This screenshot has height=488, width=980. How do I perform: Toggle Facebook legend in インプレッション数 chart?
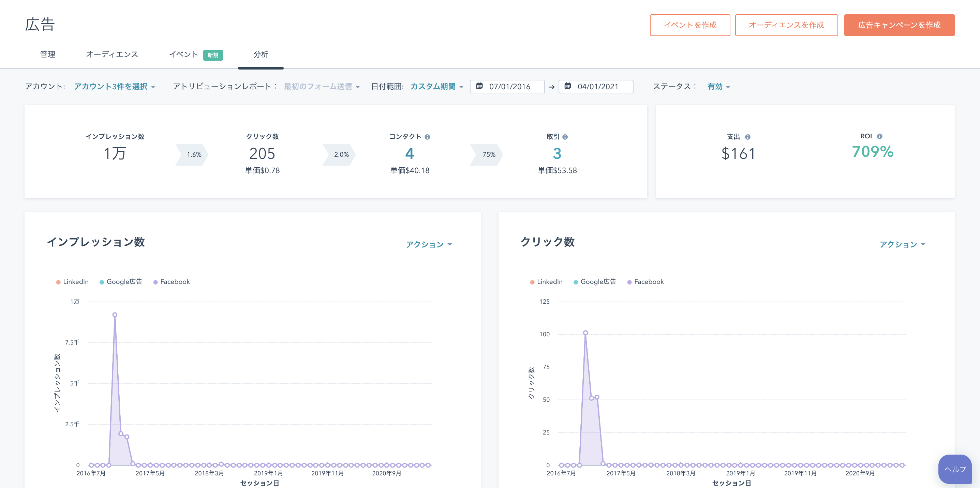pos(171,281)
